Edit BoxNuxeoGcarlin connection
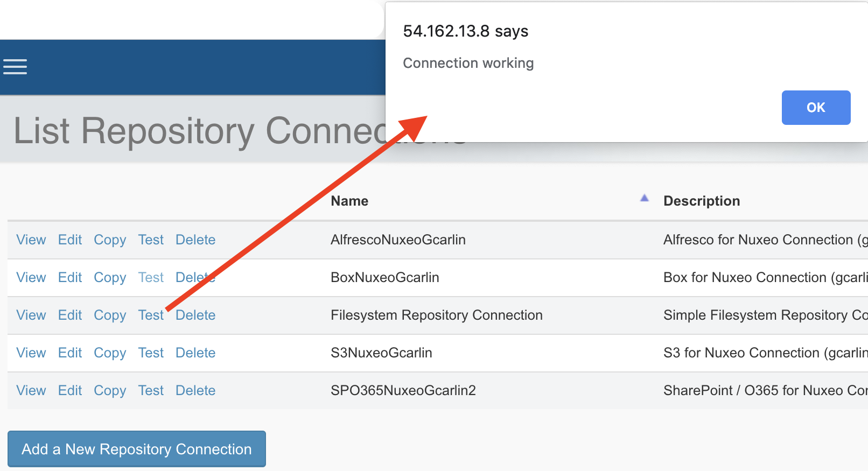Viewport: 868px width, 471px height. coord(70,277)
